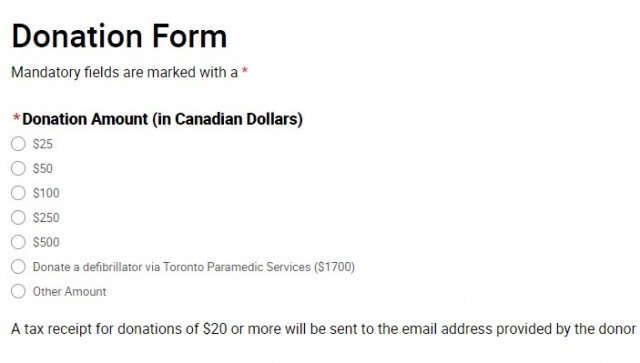Viewport: 640px width, 363px height.
Task: Click the red asterisk after Mandatory fields text
Action: coord(245,71)
